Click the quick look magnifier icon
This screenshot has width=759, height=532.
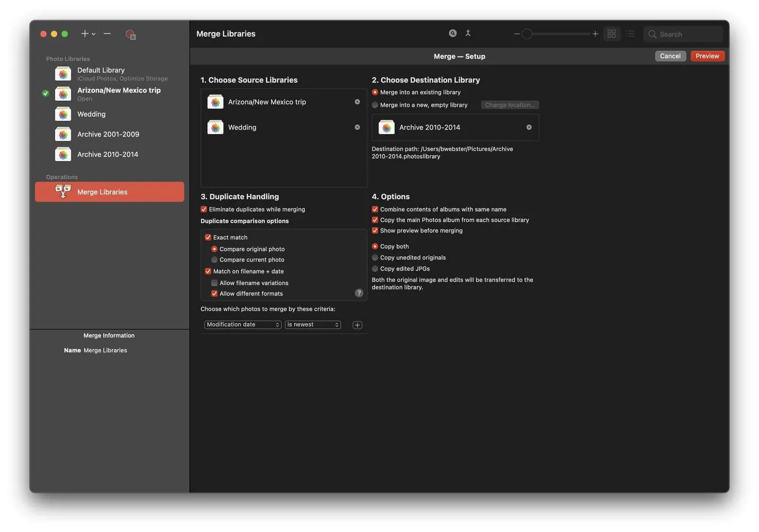tap(453, 33)
